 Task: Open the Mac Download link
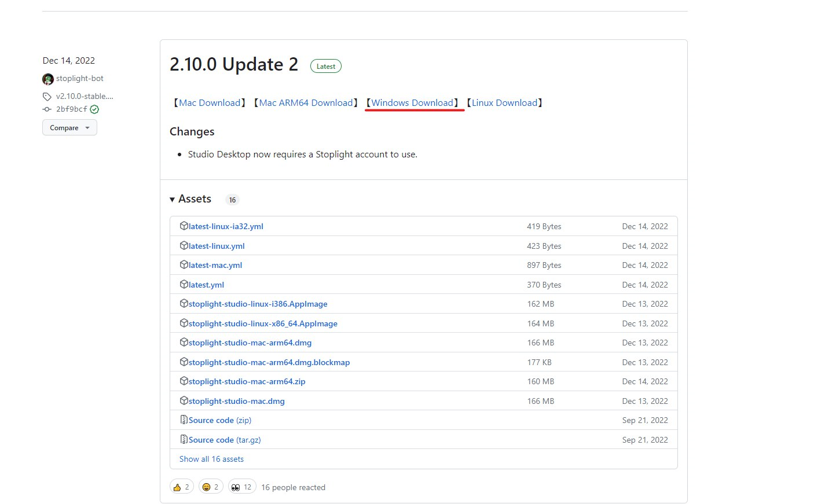(210, 102)
